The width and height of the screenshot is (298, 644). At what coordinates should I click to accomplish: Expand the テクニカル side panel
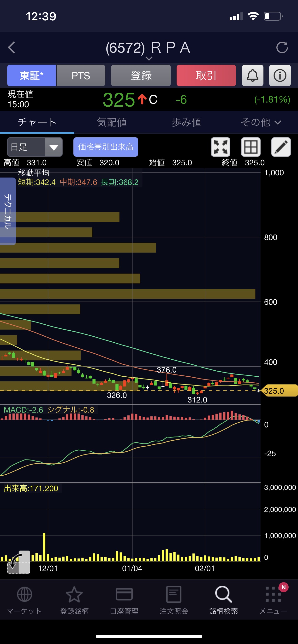8,211
